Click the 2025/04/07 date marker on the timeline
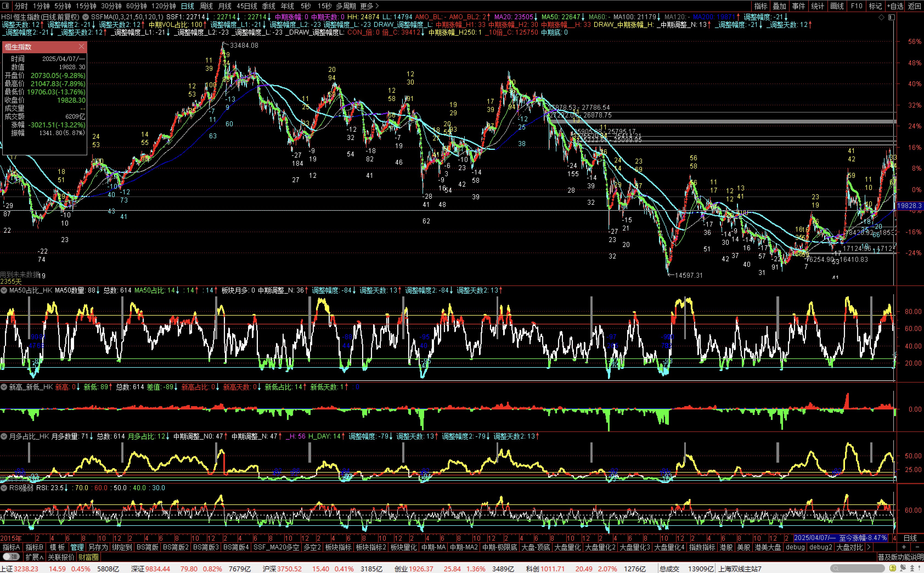924x573 pixels. [x=840, y=538]
